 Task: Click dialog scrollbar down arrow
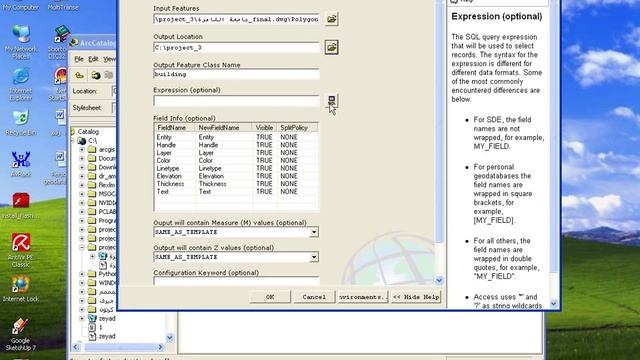click(439, 280)
